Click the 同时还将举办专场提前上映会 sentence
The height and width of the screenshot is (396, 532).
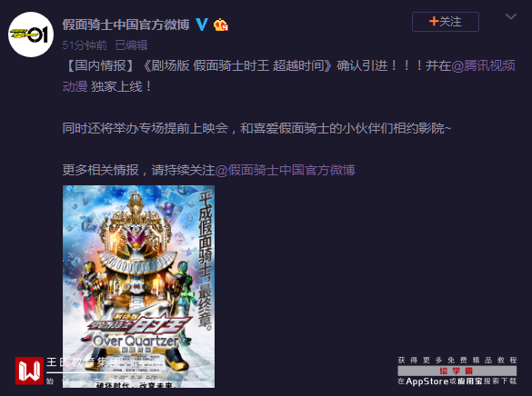pos(146,128)
